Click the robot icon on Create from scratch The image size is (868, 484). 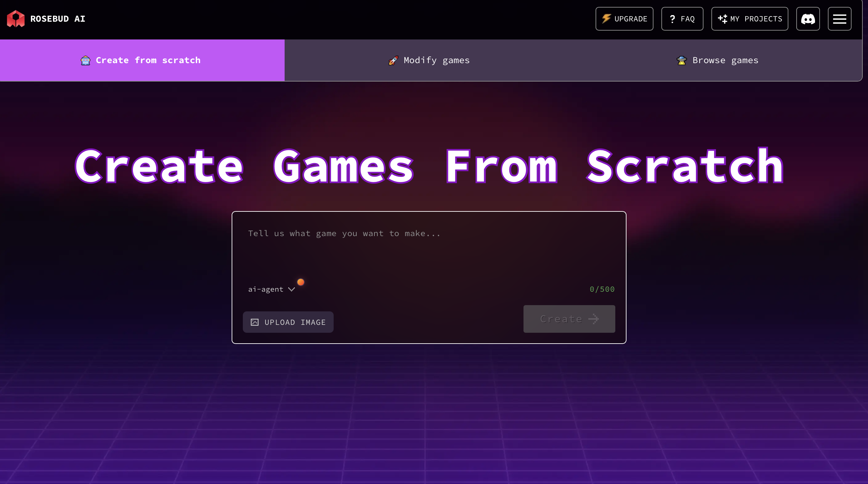click(86, 60)
